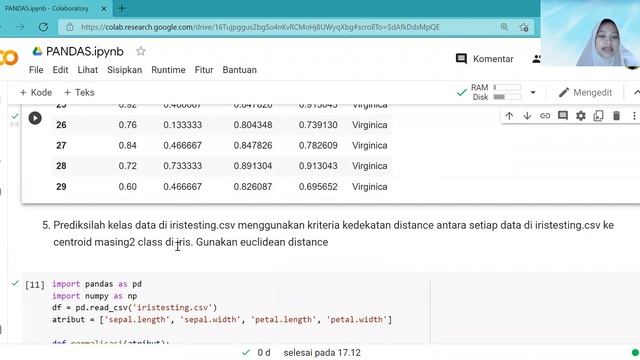
Task: Click the Prediksilah kelas data text cell
Action: click(329, 233)
